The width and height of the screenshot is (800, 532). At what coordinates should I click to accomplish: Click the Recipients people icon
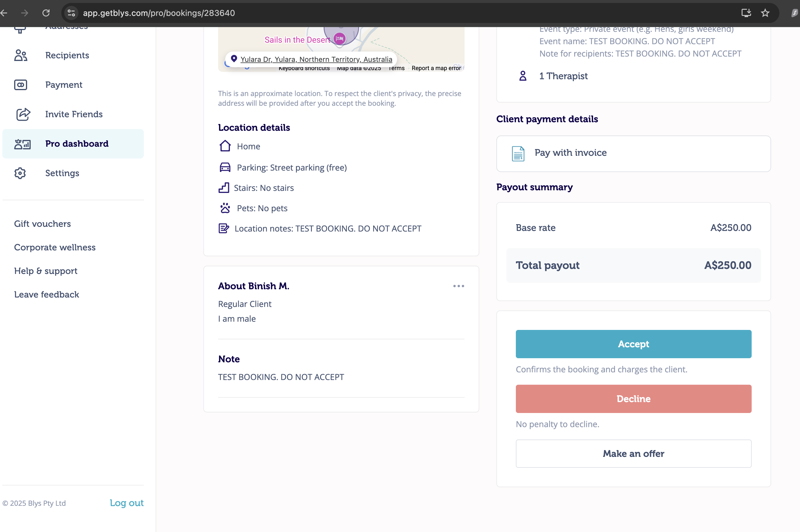point(21,55)
